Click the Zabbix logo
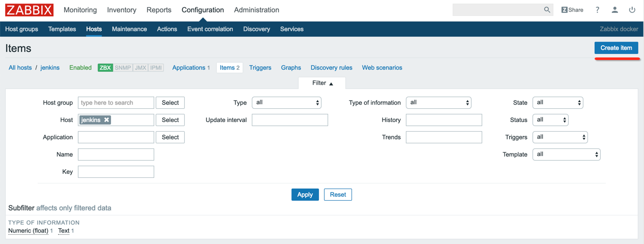 point(29,10)
